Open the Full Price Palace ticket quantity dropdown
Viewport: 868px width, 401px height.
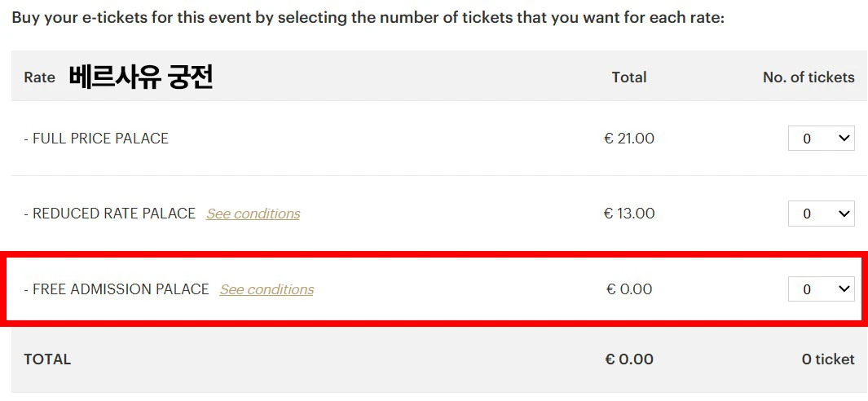tap(820, 139)
